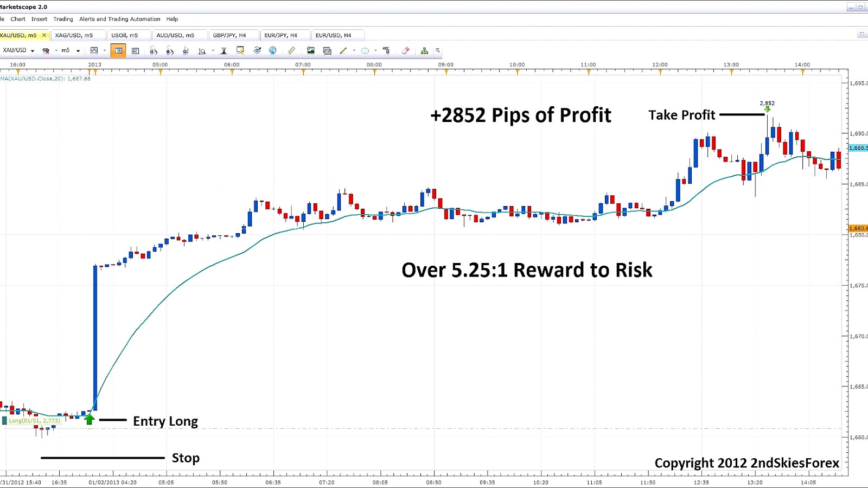Screen dimensions: 868x488
Task: Select the Ellipse shape tool
Action: (365, 50)
